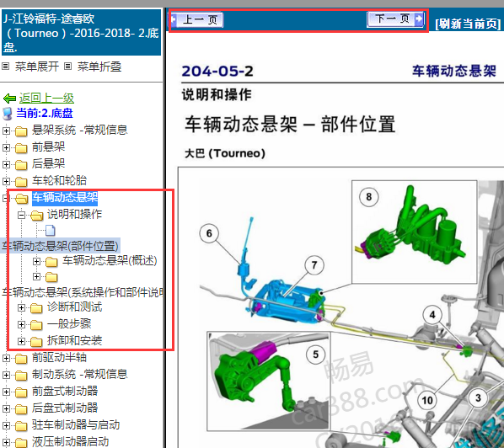Select the 后悬架 folder label

point(48,163)
